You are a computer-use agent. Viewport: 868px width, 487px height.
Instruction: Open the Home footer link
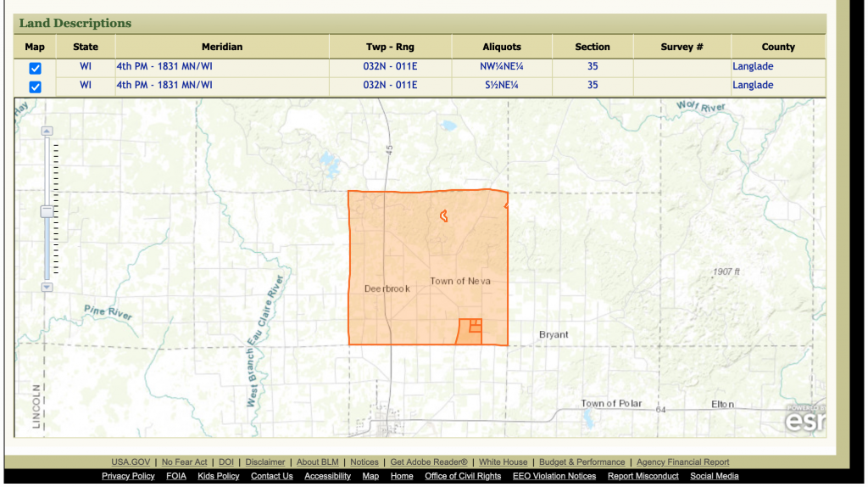coord(401,476)
